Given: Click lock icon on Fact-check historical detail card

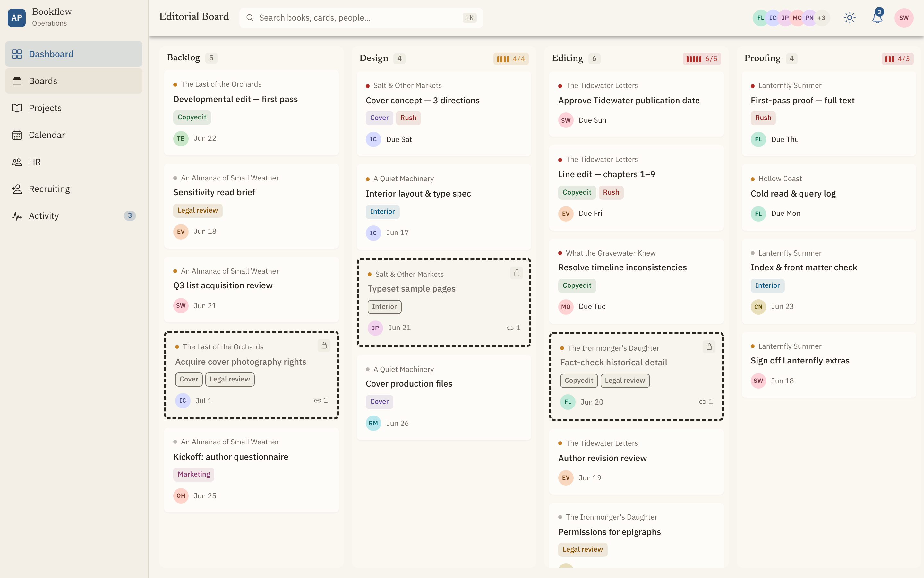Looking at the screenshot, I should pos(709,347).
